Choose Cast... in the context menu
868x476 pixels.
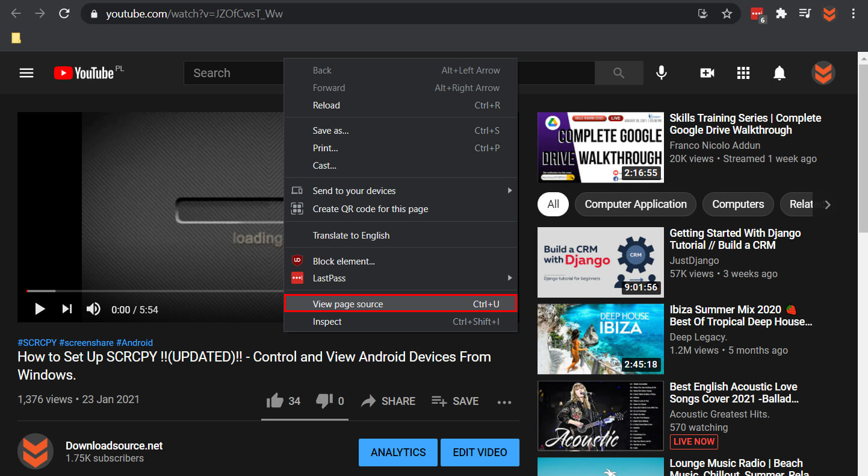pos(401,166)
